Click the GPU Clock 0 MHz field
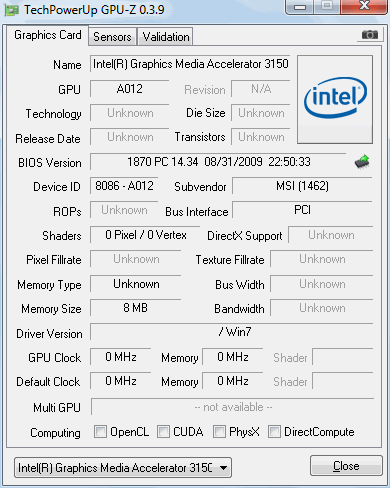This screenshot has height=488, width=390. click(x=121, y=357)
